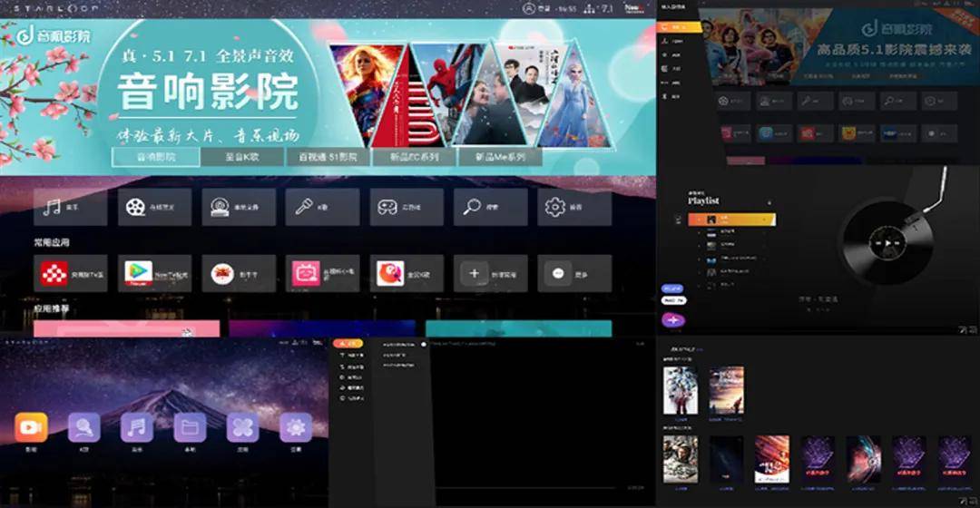The width and height of the screenshot is (980, 508).
Task: Launch the round red-and-white app tile
Action: (239, 274)
